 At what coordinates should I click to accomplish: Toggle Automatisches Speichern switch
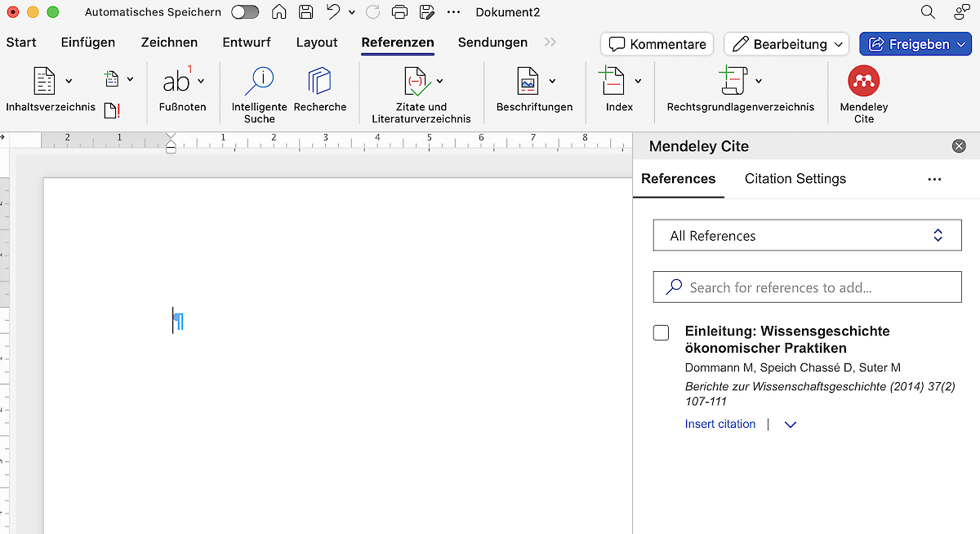click(x=245, y=12)
